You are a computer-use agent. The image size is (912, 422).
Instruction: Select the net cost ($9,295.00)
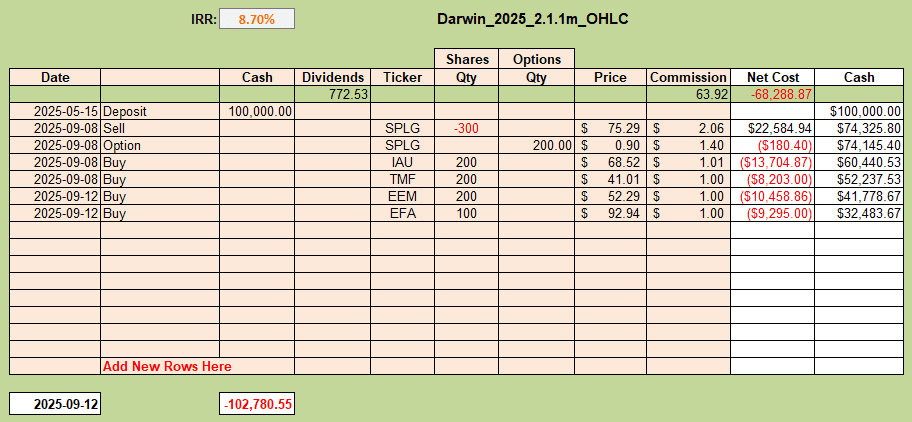click(x=772, y=213)
